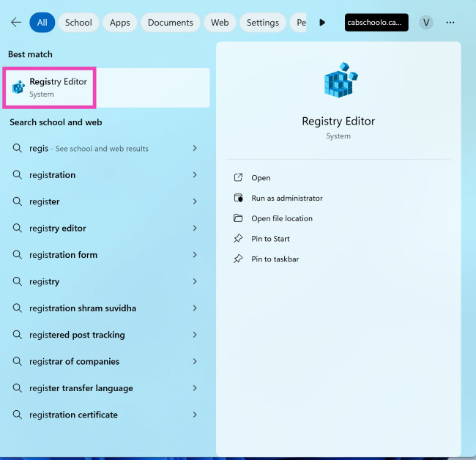Viewport: 476px width, 460px height.
Task: Open the three-dot more options menu
Action: [450, 23]
